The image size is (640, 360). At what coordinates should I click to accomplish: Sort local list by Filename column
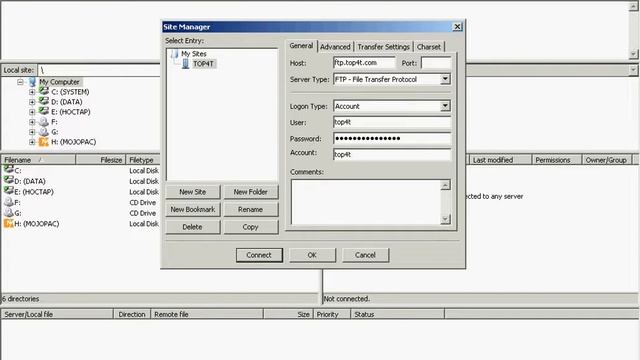[38, 160]
